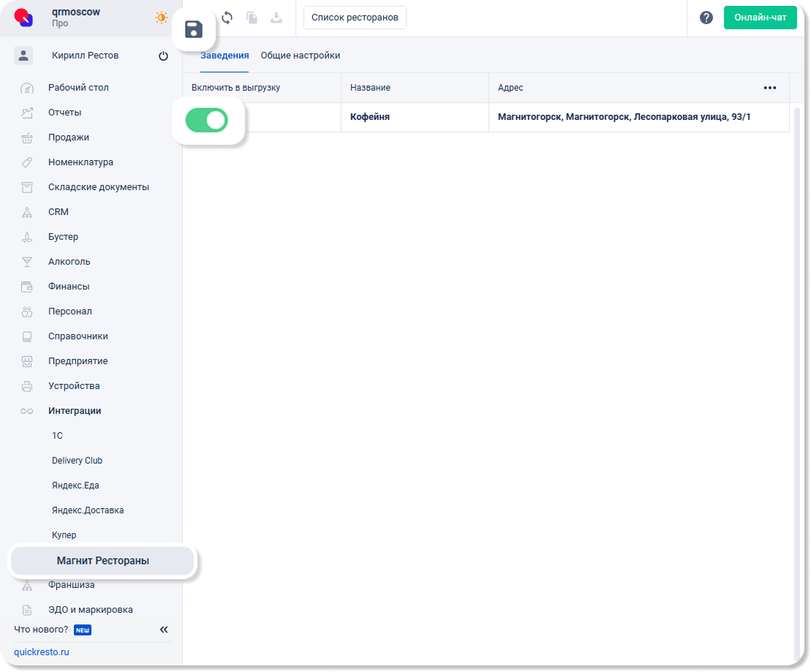Select the Заведения tab
The image size is (811, 672).
point(225,56)
